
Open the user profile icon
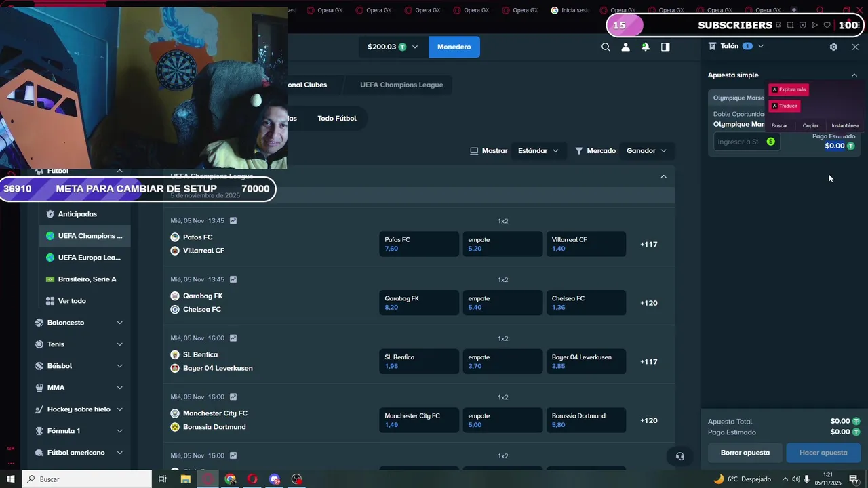625,47
